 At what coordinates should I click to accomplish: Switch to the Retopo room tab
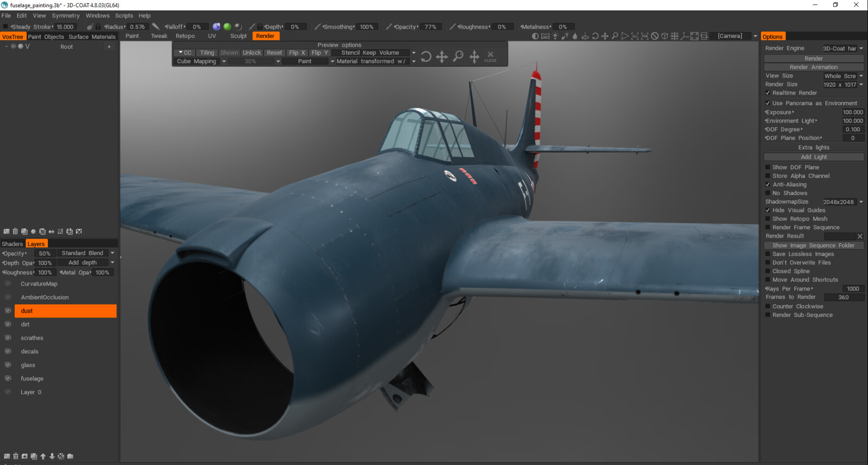point(185,36)
